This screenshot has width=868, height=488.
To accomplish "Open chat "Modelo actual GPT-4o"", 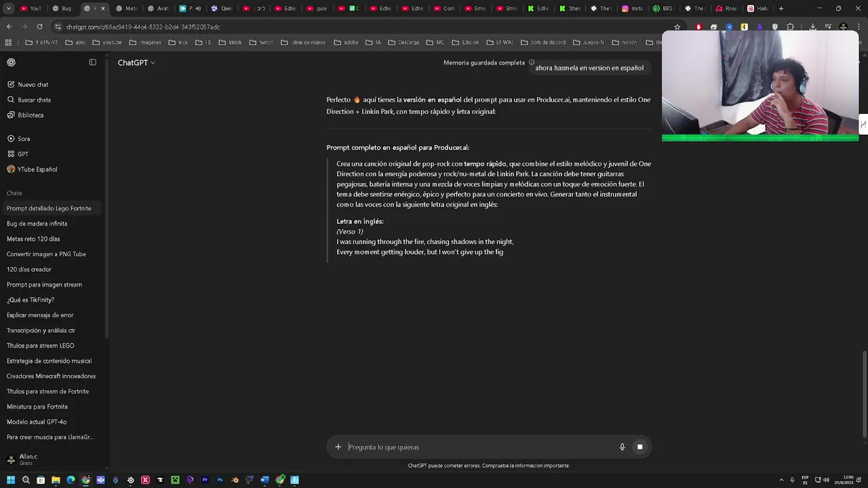I will click(x=52, y=422).
